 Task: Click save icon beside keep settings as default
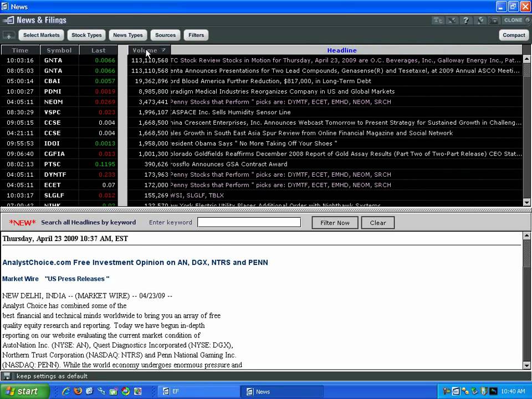7,376
